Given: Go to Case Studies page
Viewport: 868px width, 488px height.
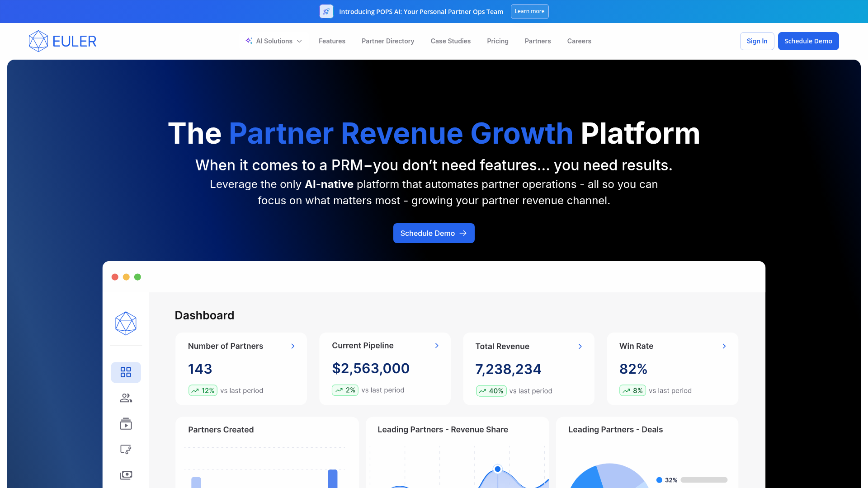Looking at the screenshot, I should click(451, 41).
